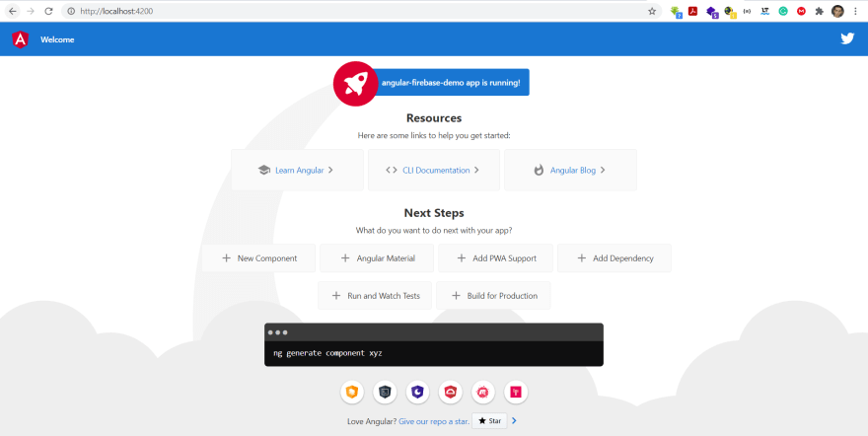Focus the address bar showing localhost:4200

361,11
